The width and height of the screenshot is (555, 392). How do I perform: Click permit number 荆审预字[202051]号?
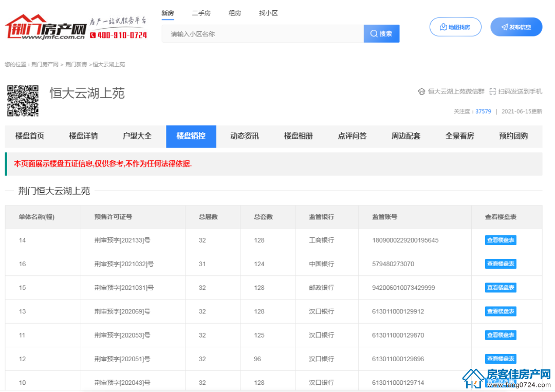tap(122, 359)
